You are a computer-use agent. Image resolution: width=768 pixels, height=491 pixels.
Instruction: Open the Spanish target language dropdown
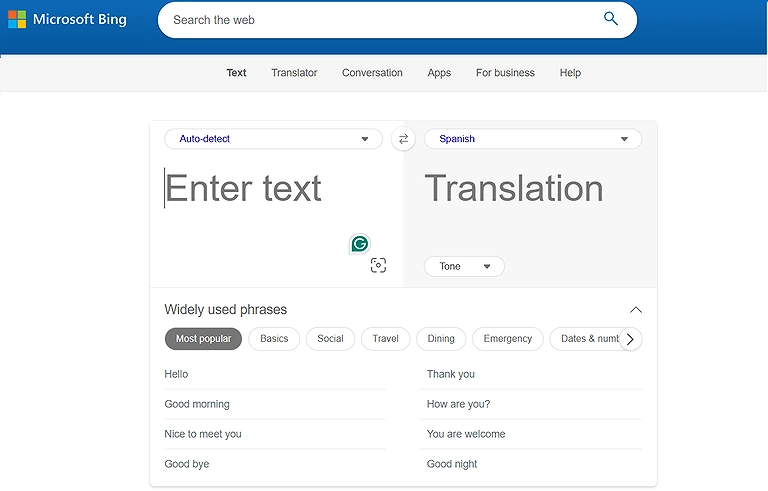533,139
